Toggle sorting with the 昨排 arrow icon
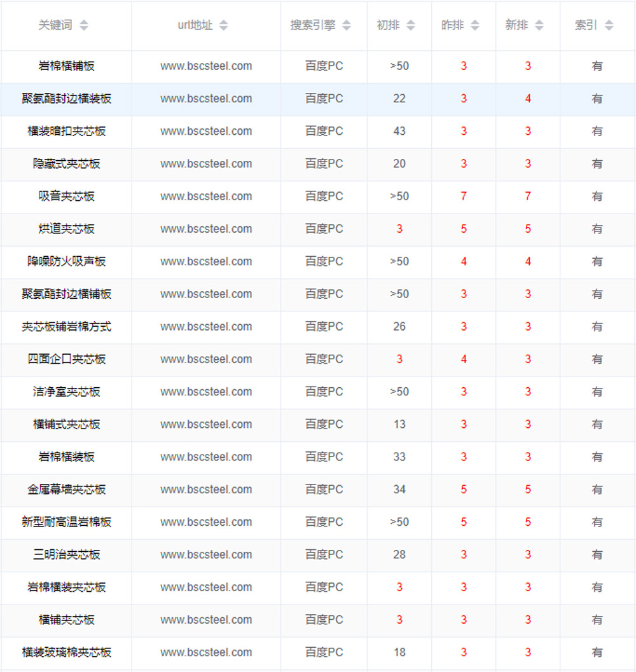Image resolution: width=636 pixels, height=672 pixels. [475, 25]
